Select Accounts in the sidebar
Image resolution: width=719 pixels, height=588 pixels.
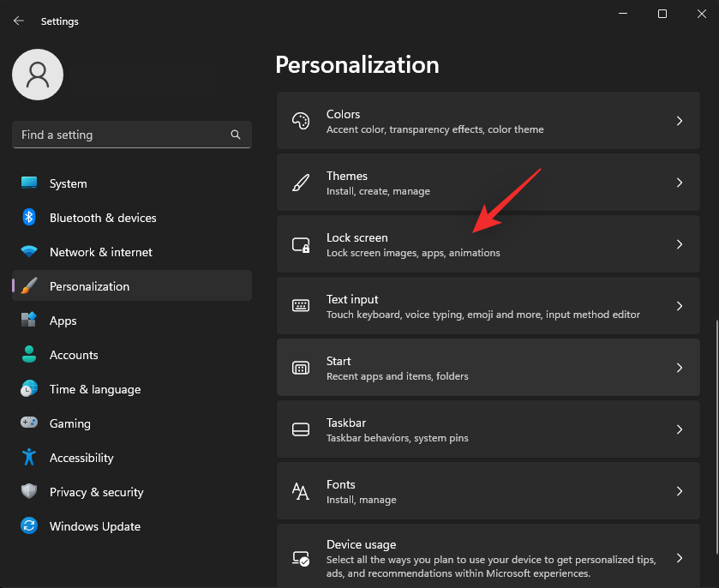point(75,355)
